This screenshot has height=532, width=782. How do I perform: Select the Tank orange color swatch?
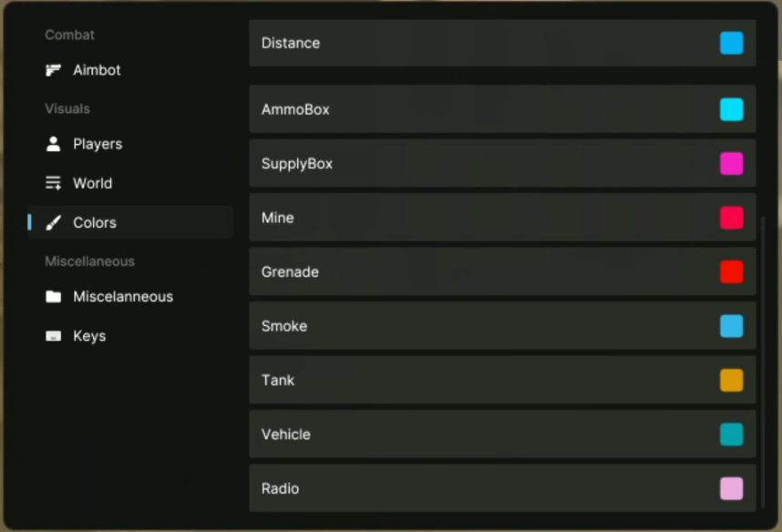731,381
